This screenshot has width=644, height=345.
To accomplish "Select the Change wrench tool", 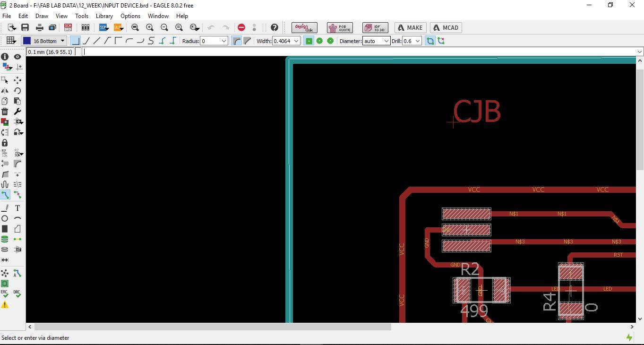I will (x=17, y=112).
